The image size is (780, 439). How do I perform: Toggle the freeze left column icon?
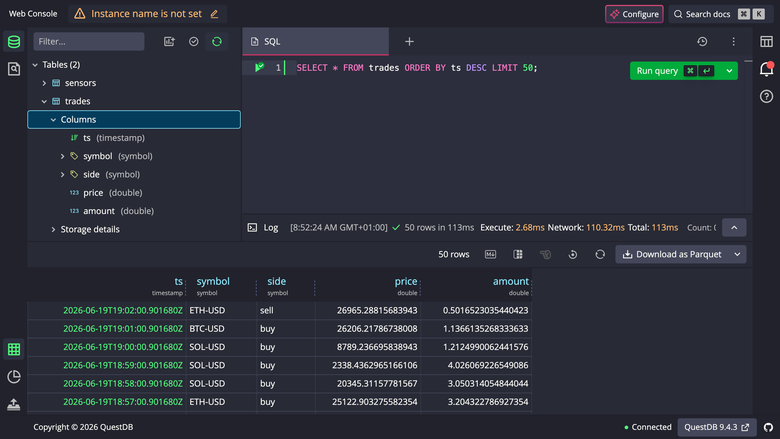click(518, 255)
